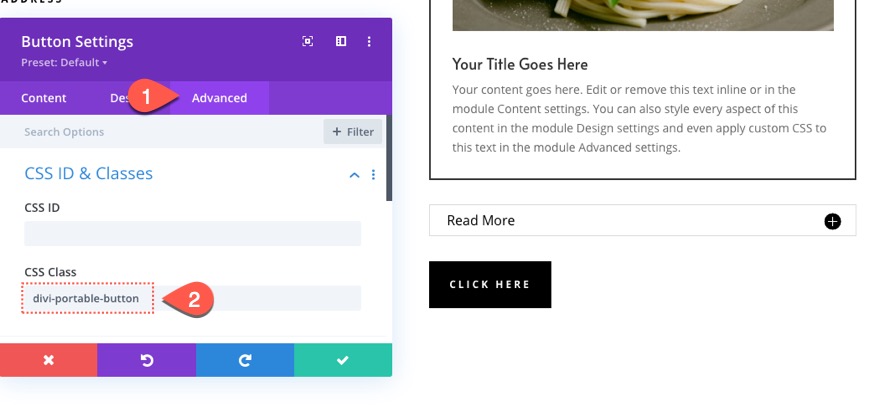This screenshot has width=880, height=407.
Task: Click the CSS ID input field
Action: [192, 234]
